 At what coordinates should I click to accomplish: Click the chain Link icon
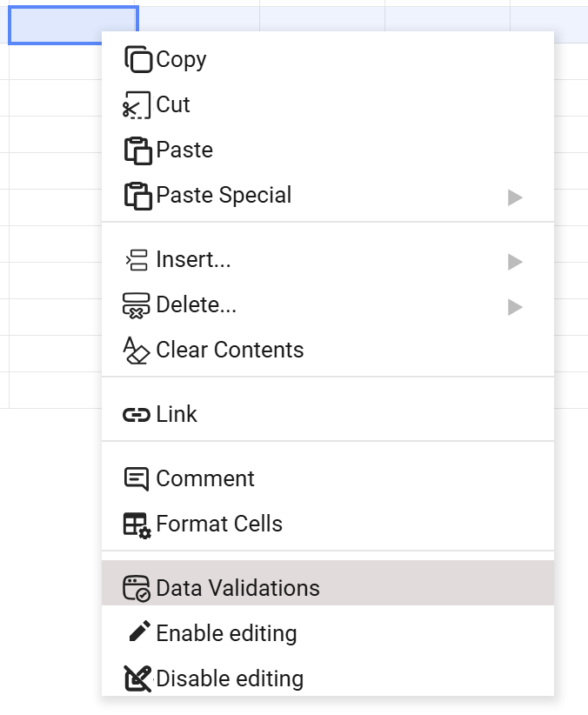137,415
